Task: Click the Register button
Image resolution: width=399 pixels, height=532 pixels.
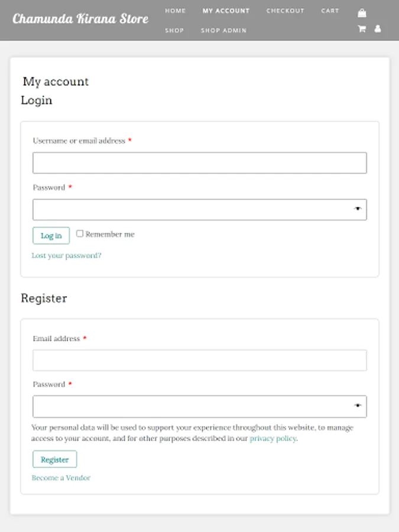Action: point(54,459)
